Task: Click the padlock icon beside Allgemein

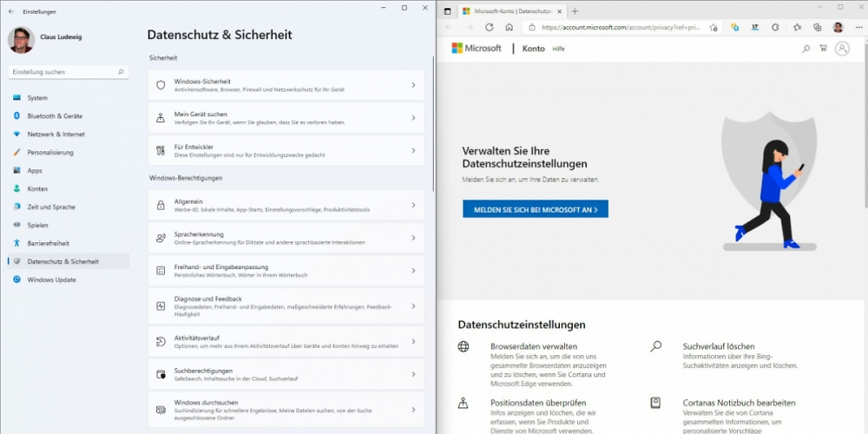Action: click(161, 205)
